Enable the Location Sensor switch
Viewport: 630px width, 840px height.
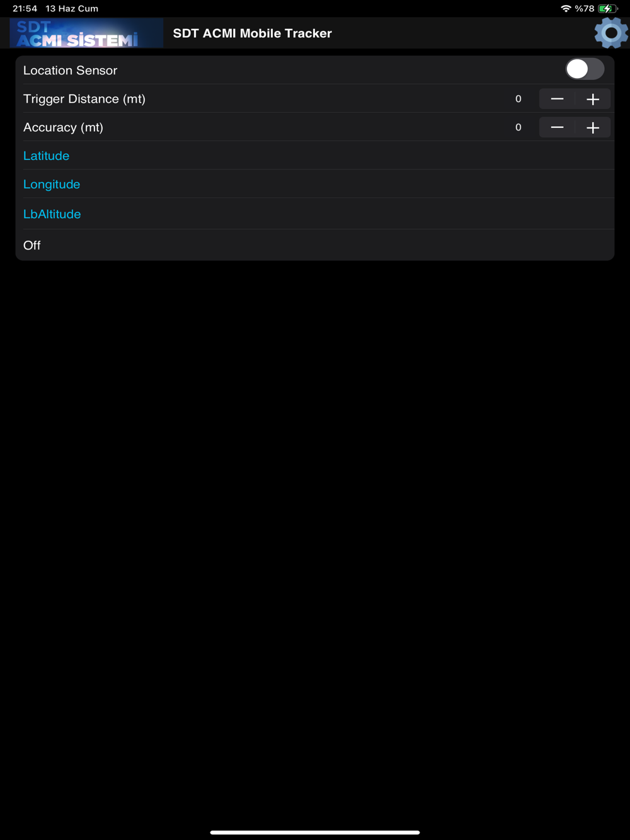point(585,69)
